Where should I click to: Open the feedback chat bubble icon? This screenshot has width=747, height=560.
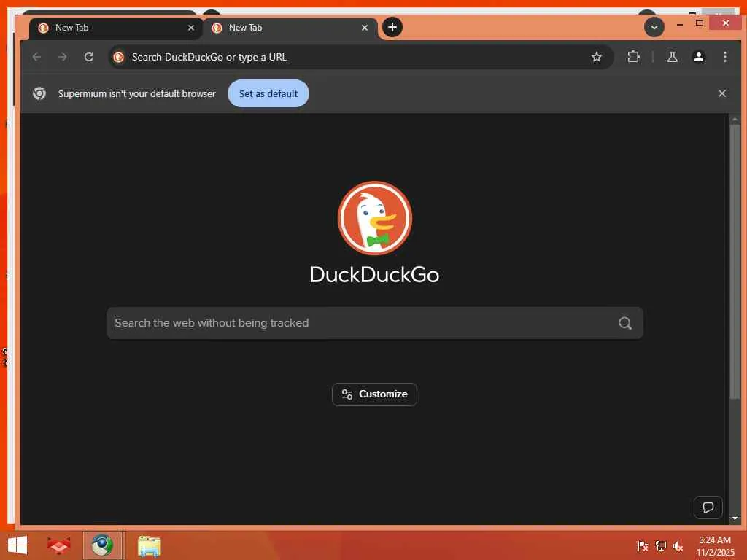pyautogui.click(x=708, y=507)
